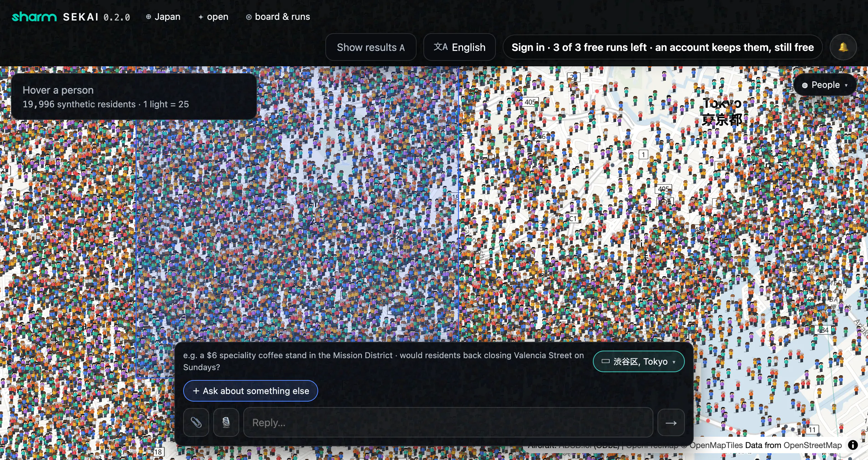Viewport: 868px width, 460px height.
Task: Click the Hover a person panel
Action: [x=134, y=97]
